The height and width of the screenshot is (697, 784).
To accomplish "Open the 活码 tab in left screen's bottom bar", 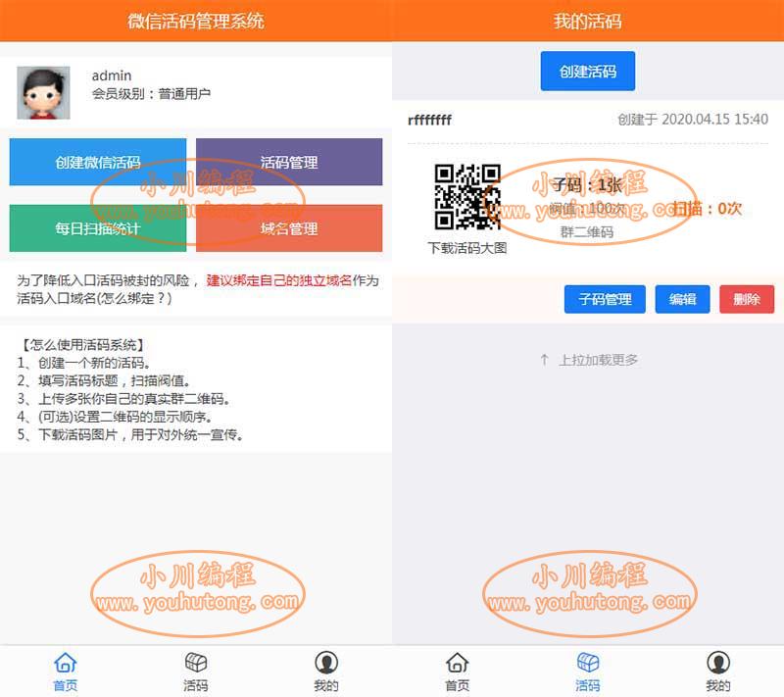I will point(195,672).
